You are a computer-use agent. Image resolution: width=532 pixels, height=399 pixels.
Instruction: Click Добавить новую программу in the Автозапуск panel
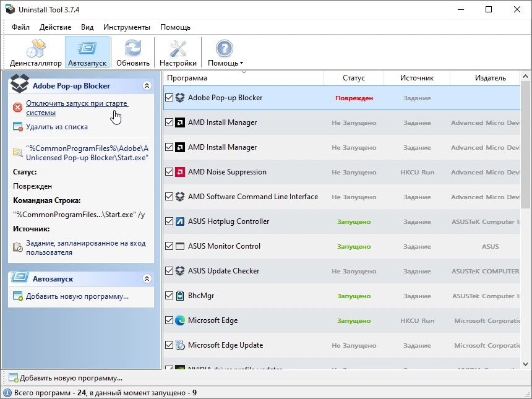tap(77, 296)
